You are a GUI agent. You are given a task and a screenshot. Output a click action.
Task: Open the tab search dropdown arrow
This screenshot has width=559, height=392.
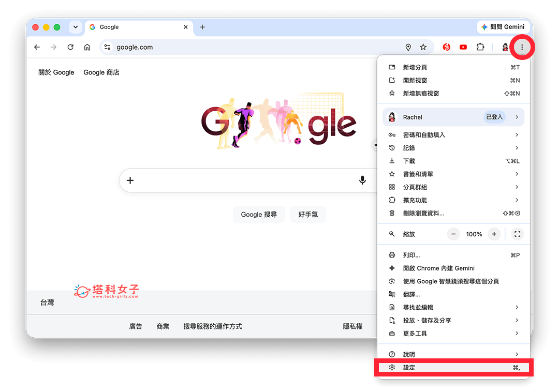coord(76,27)
